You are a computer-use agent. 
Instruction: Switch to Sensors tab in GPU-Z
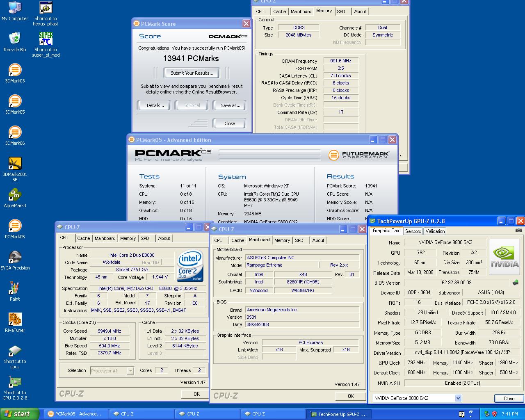pos(413,231)
